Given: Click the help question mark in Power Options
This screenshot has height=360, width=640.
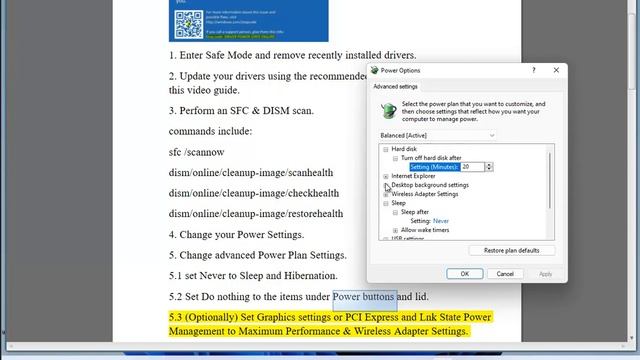Looking at the screenshot, I should (533, 70).
